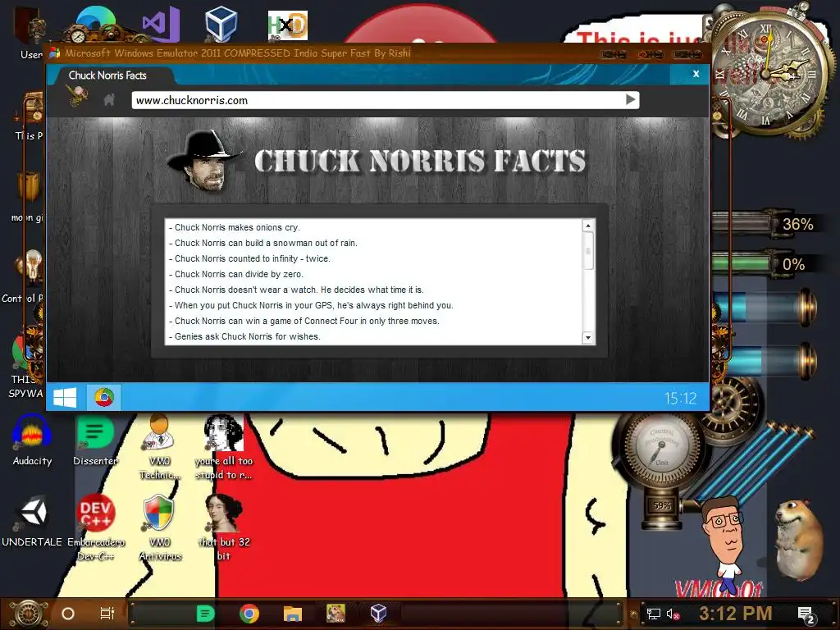Click the facts list scrollbar thumb
Viewport: 840px width, 630px height.
pos(588,251)
